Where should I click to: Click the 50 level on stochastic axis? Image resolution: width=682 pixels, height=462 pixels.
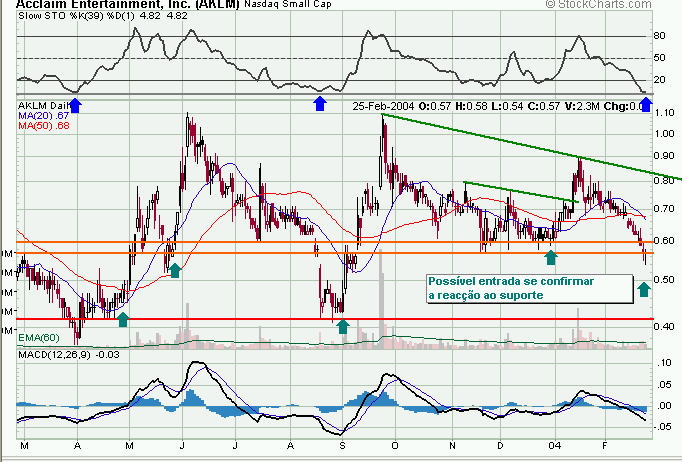(x=659, y=58)
